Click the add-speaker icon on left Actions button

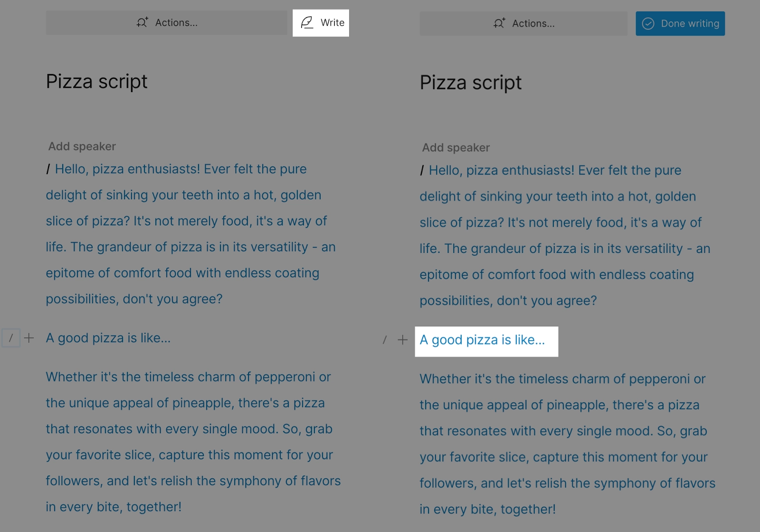143,22
